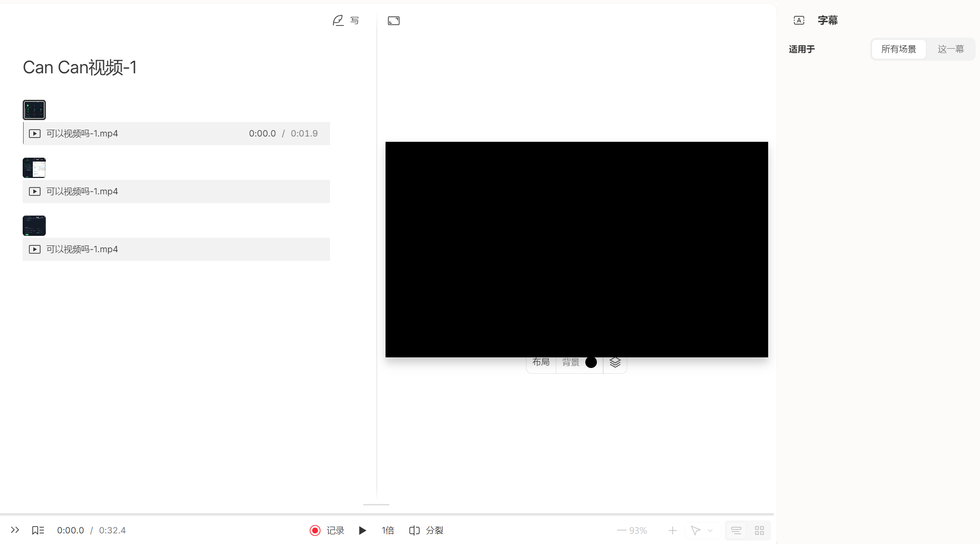Screen dimensions: 980x544
Task: Open third scene thumbnail
Action: tap(34, 226)
